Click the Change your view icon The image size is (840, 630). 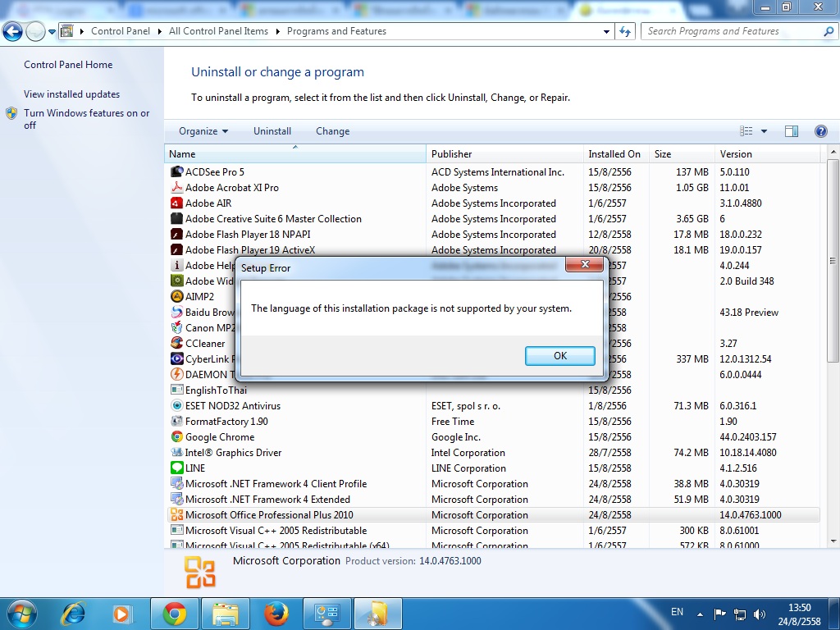746,131
